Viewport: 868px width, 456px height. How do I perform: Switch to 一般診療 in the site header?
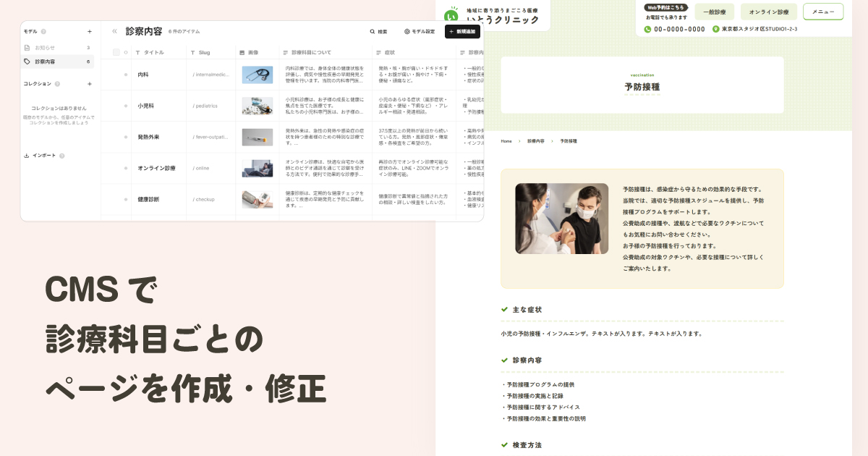pyautogui.click(x=715, y=12)
